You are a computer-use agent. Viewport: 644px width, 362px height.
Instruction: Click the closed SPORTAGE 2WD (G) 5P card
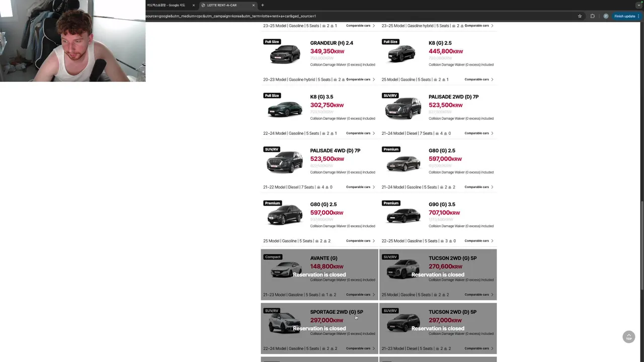coord(319,328)
